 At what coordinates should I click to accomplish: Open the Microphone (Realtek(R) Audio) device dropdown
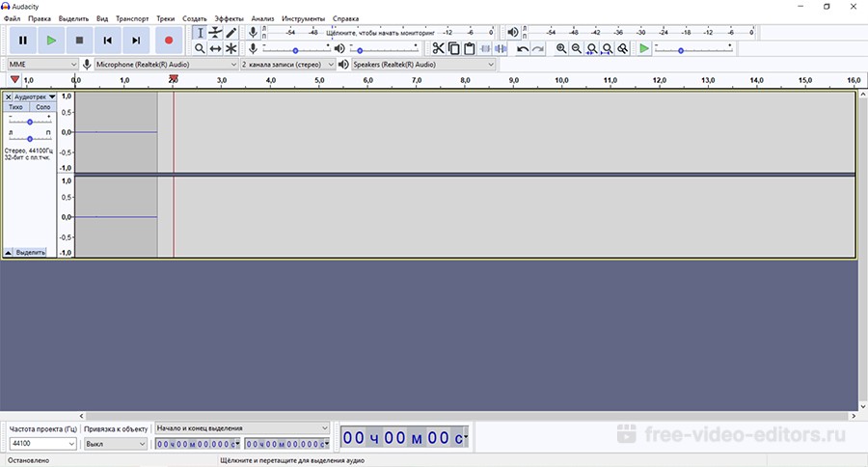pos(166,65)
